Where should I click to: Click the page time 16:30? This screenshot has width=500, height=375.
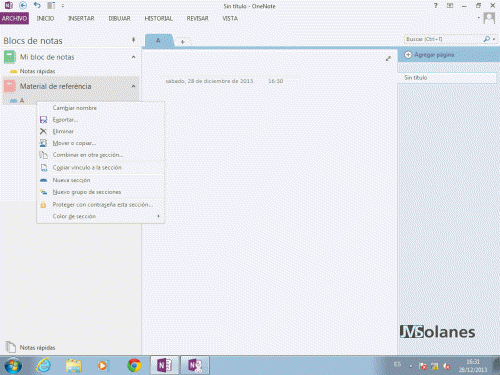point(276,81)
